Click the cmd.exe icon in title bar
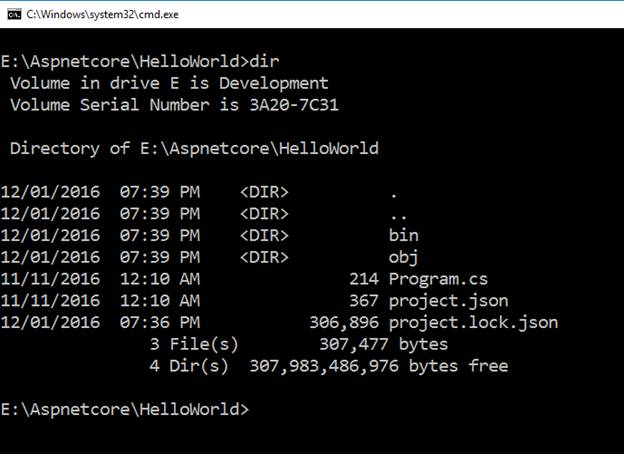The height and width of the screenshot is (454, 624). pyautogui.click(x=12, y=12)
